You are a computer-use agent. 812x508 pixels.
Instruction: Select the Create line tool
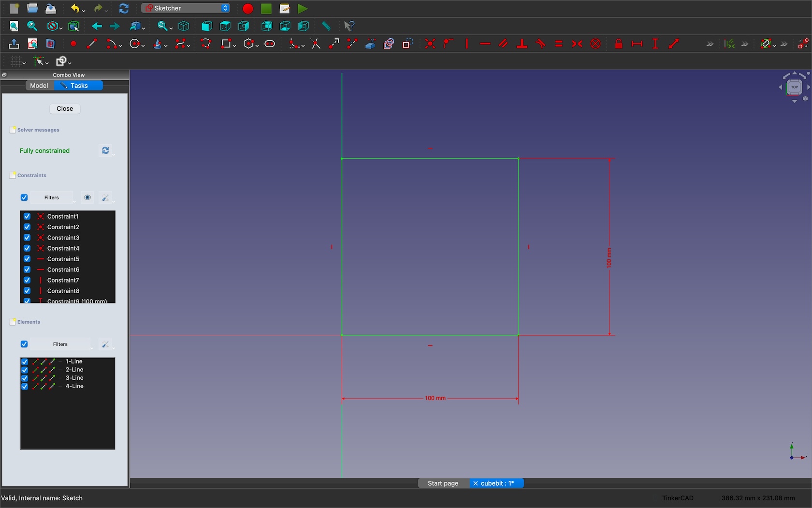(91, 44)
